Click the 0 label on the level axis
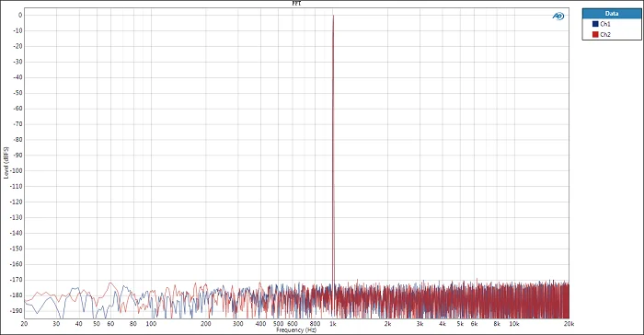The image size is (644, 335). pos(20,16)
